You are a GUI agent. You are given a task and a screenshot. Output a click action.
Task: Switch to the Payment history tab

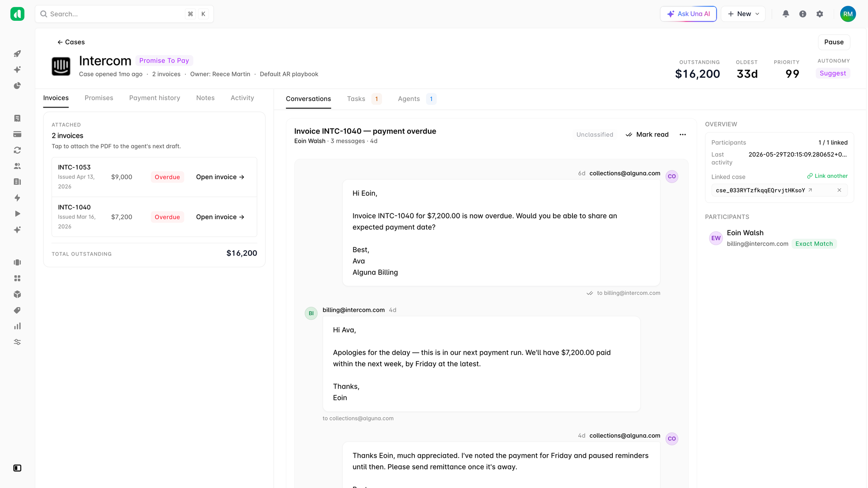pyautogui.click(x=155, y=98)
